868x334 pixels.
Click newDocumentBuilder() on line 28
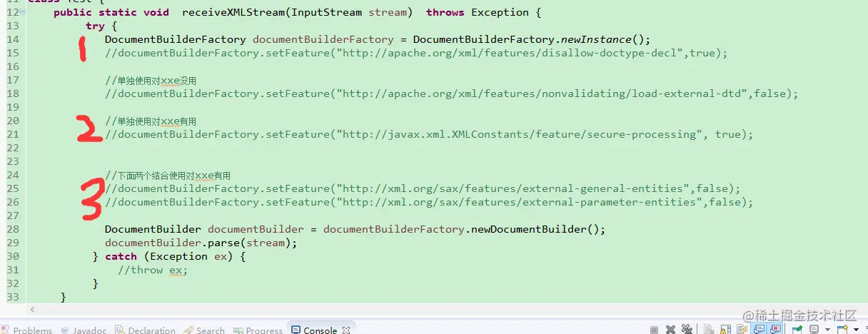538,230
